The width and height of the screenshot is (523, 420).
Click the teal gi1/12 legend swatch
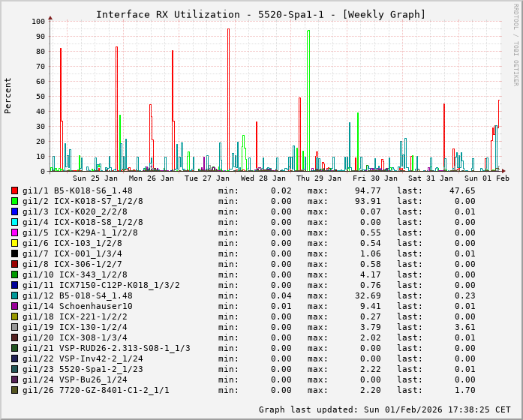pyautogui.click(x=14, y=295)
